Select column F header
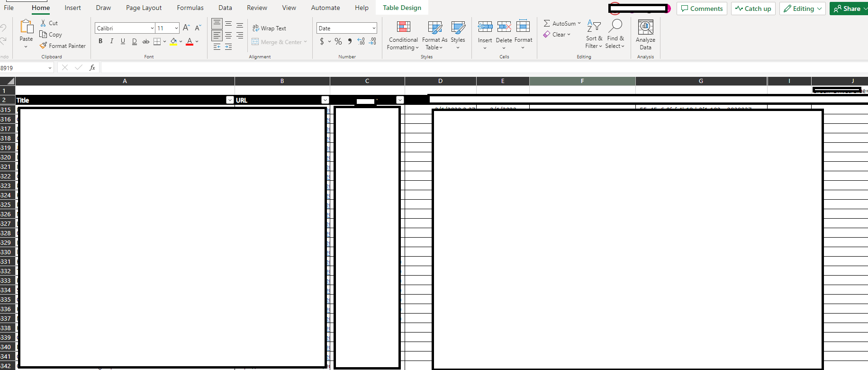The width and height of the screenshot is (868, 370). (582, 81)
